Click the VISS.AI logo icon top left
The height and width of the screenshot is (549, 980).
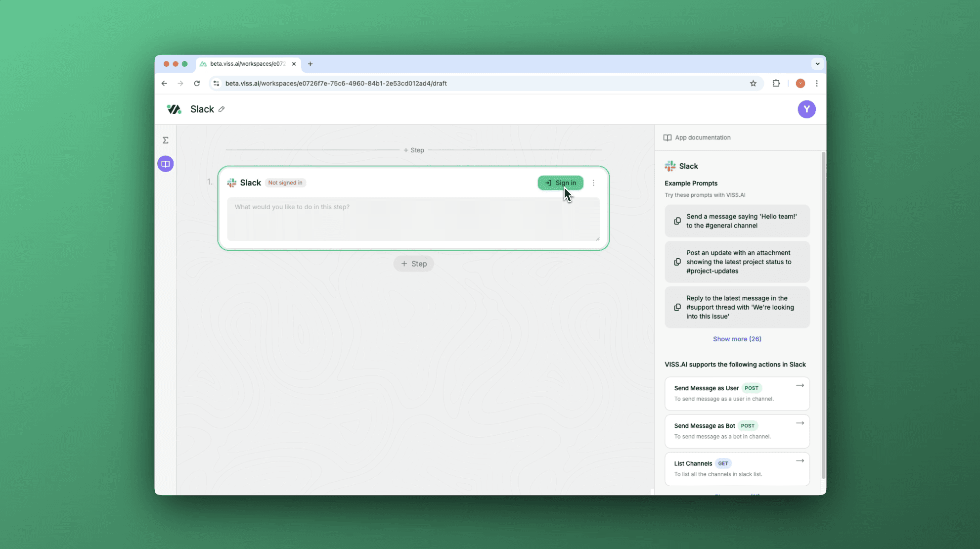click(174, 109)
